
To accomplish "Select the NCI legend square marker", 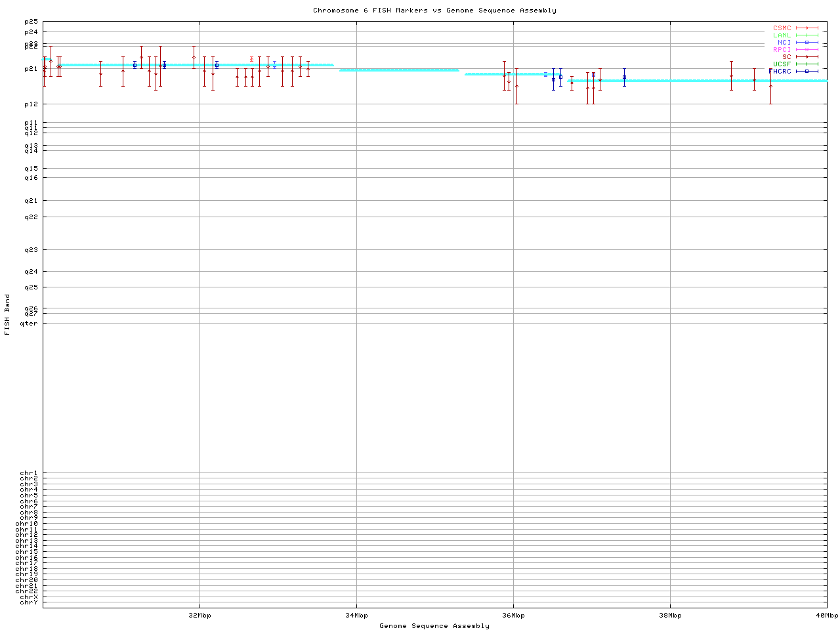I will 807,43.
